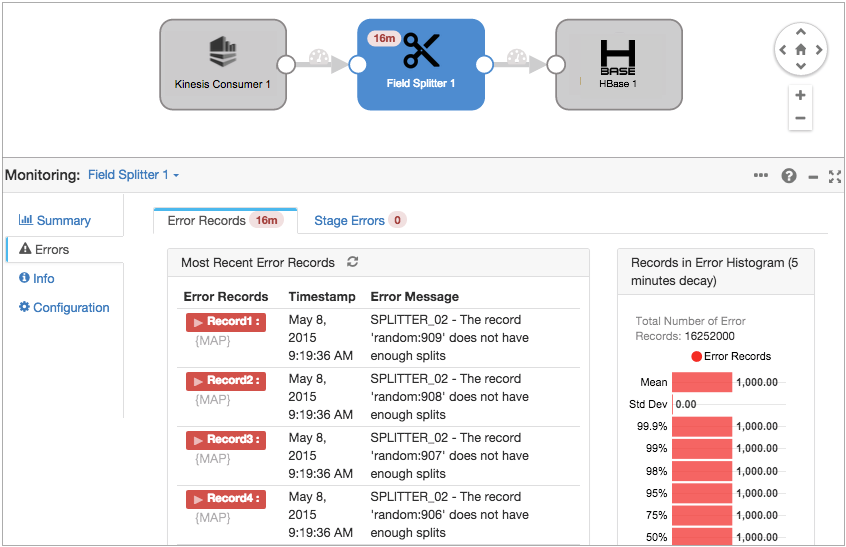Expand Record1 error record
The image size is (846, 547).
tap(225, 322)
